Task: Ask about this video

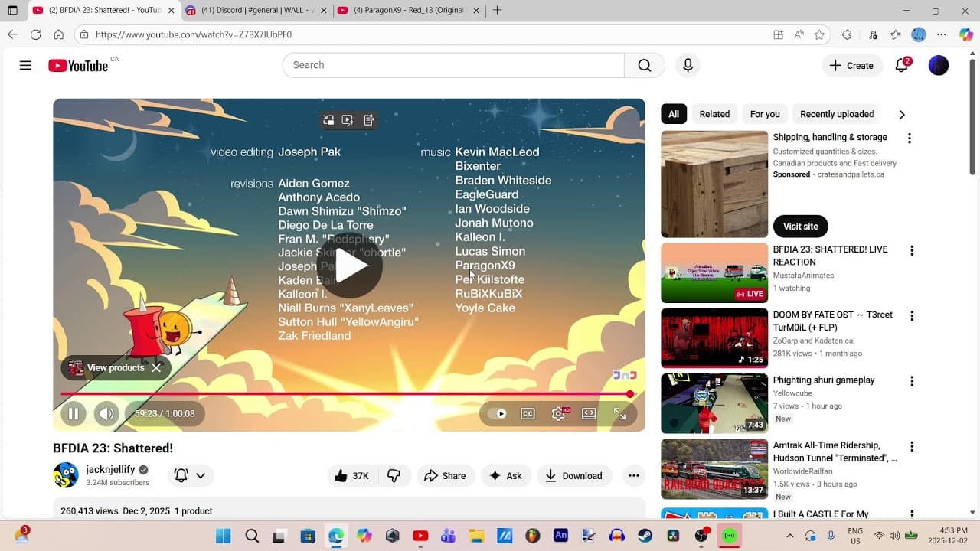Action: tap(505, 475)
